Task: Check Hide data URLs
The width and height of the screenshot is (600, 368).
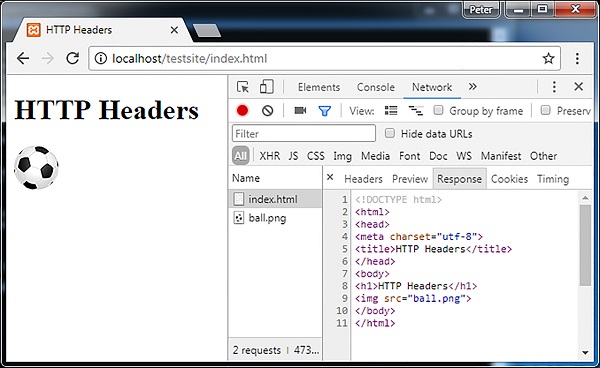Action: 390,133
